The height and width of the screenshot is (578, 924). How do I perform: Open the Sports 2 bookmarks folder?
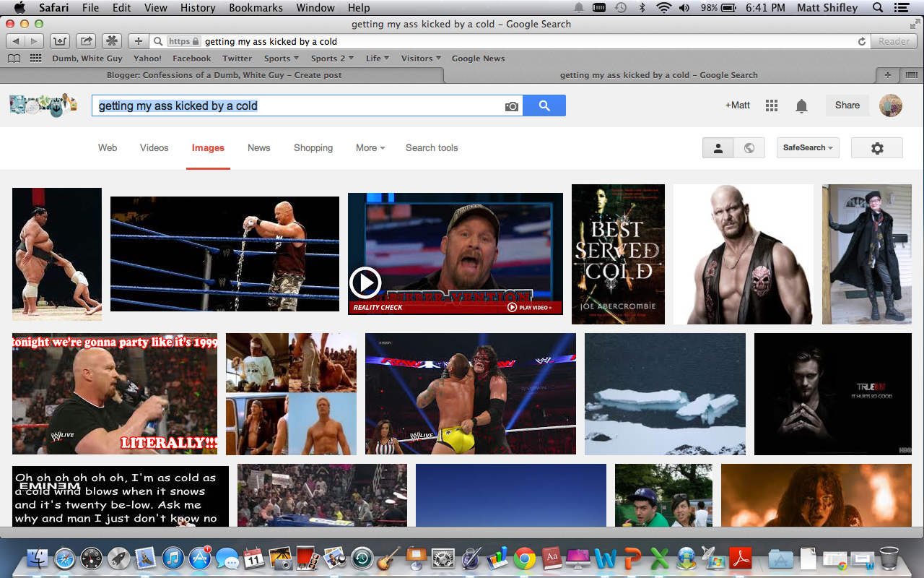(332, 59)
